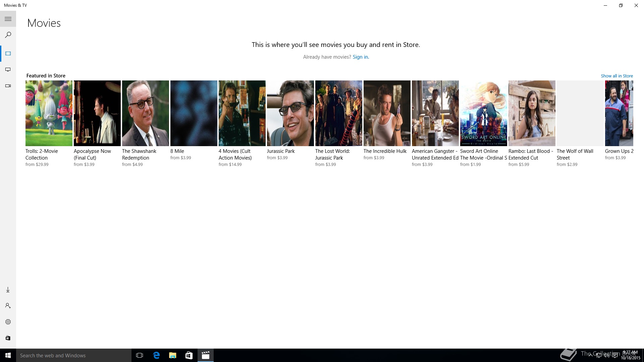Click The Incredible Hulk title text
Image resolution: width=644 pixels, height=362 pixels.
385,151
